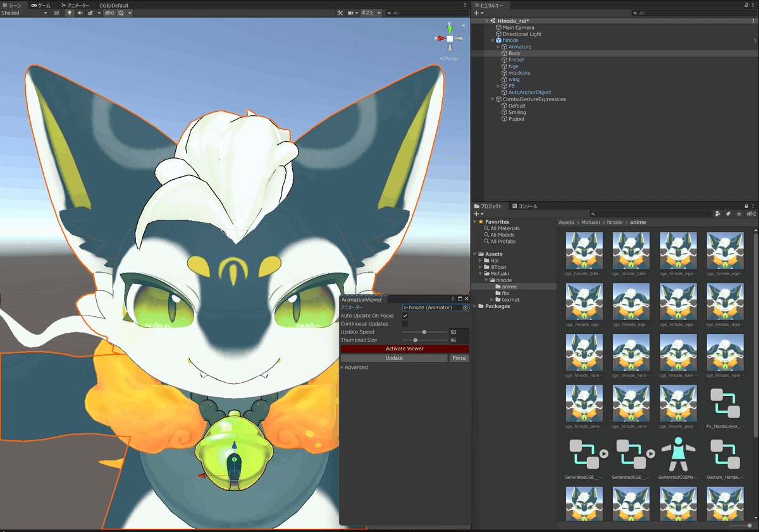Switch to the コンソール (Console) tab
Screen dimensions: 759x532
click(524, 206)
